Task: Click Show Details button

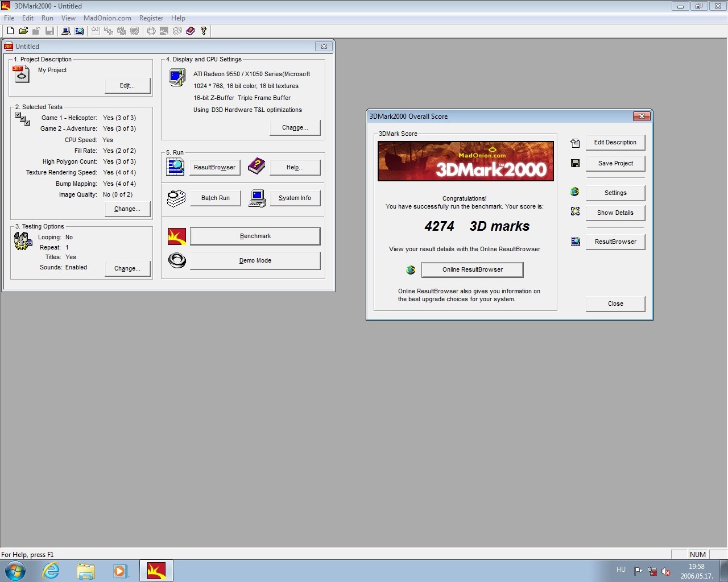Action: pyautogui.click(x=615, y=213)
